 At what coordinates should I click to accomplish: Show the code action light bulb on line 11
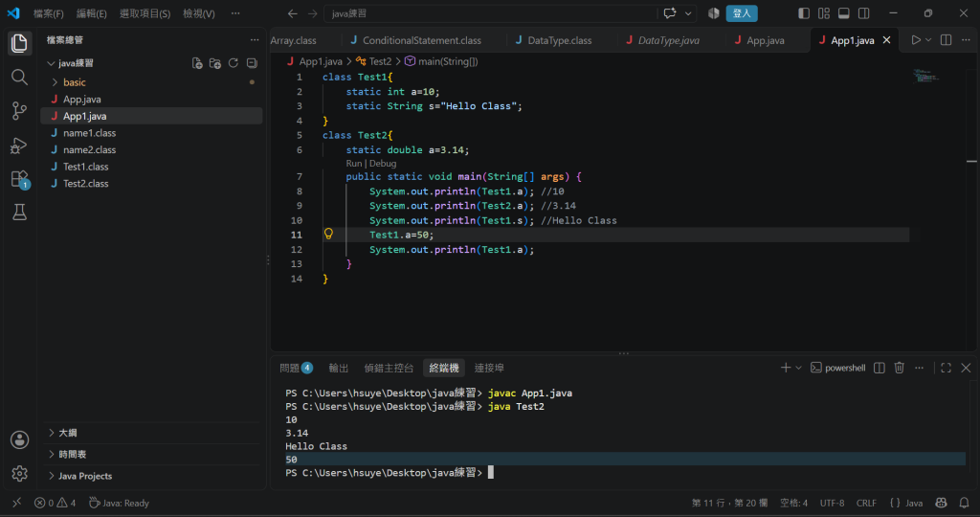click(328, 234)
